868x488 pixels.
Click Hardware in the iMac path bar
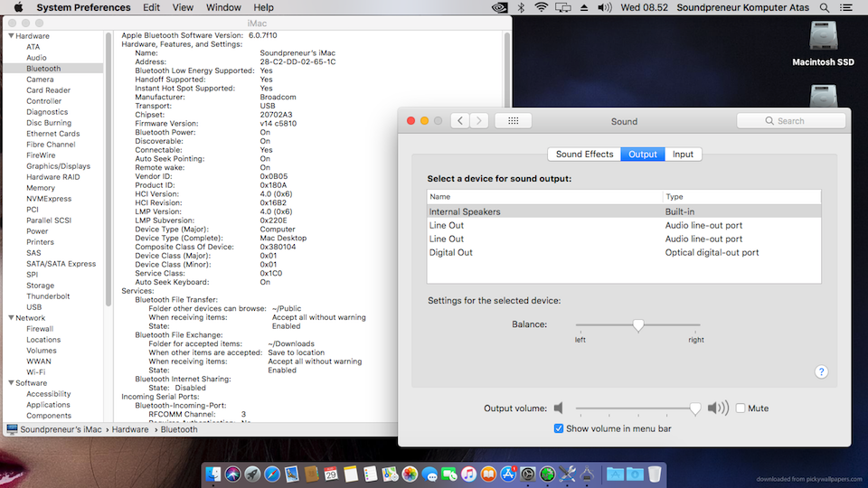(130, 429)
